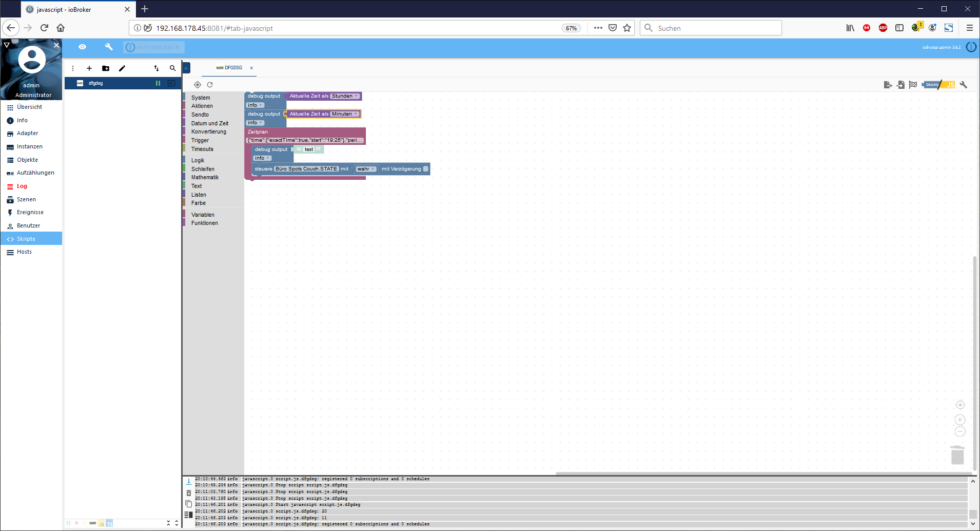Open the Stunden time unit dropdown
Viewport: 980px width, 531px height.
click(345, 96)
